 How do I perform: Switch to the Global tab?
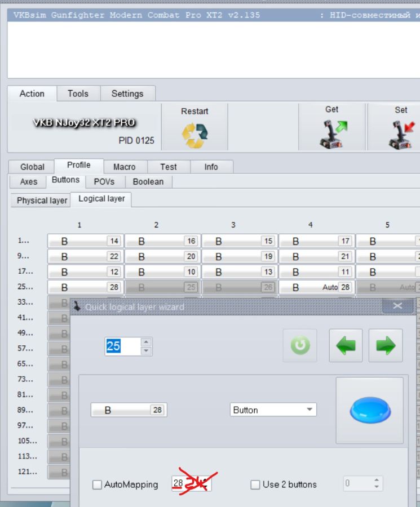click(32, 167)
